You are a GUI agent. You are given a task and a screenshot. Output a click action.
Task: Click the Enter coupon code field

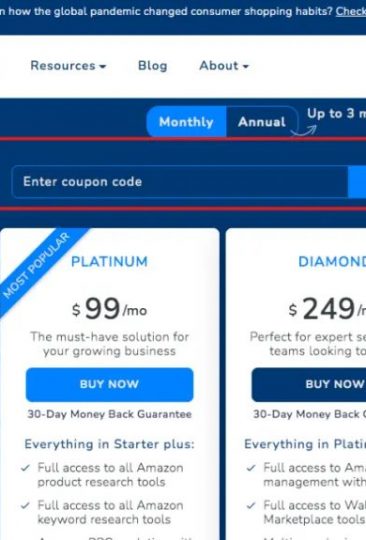pos(179,182)
